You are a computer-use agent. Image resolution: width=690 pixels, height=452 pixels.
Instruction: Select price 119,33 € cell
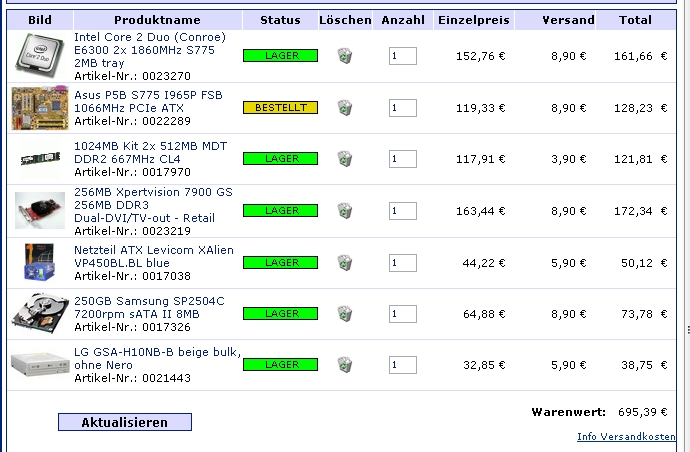(x=481, y=108)
